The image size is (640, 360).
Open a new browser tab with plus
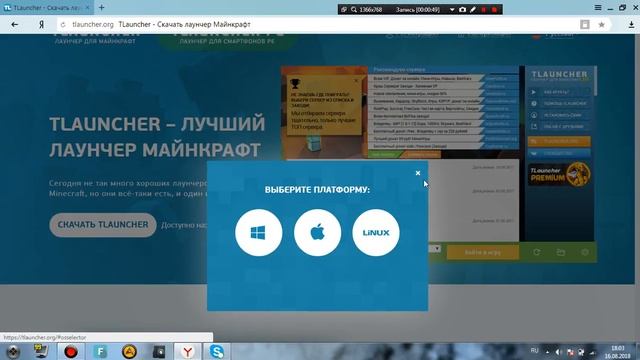coord(102,7)
